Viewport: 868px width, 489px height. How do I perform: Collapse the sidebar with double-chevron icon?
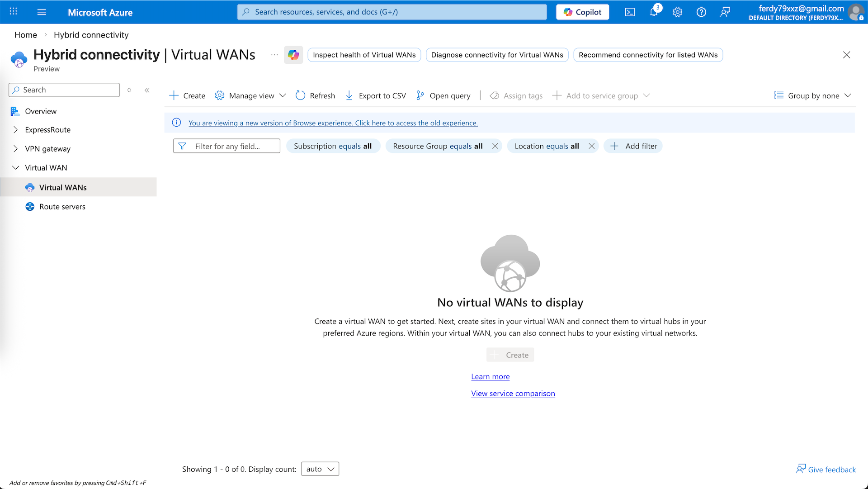click(147, 90)
